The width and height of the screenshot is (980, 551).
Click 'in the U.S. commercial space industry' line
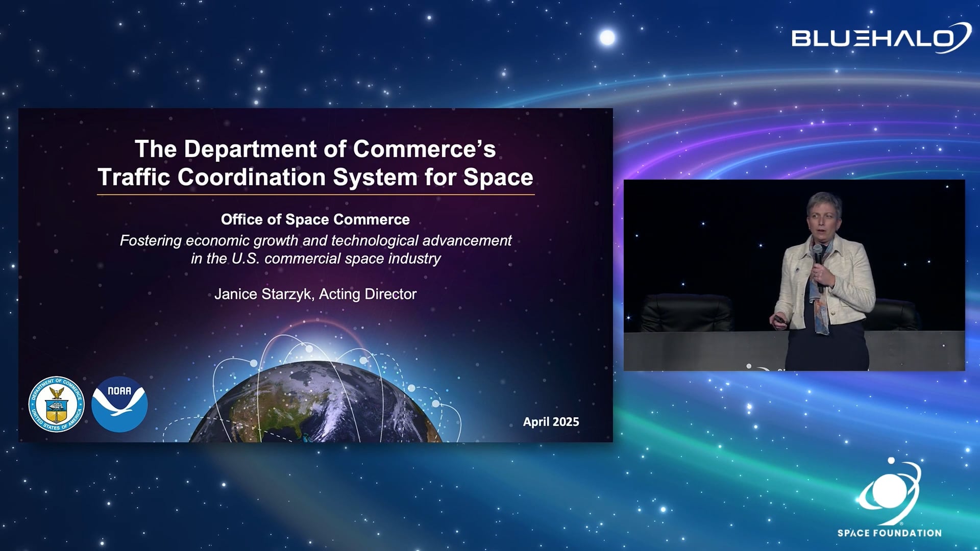315,259
